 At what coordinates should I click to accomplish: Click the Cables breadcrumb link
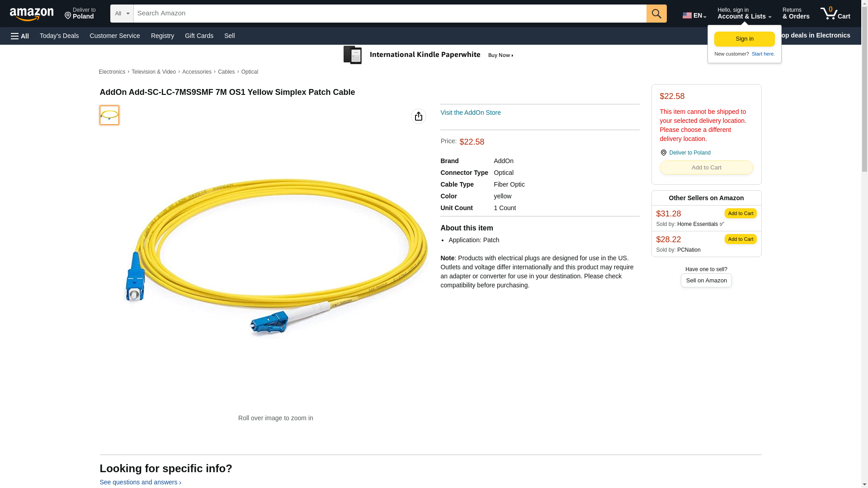tap(226, 72)
